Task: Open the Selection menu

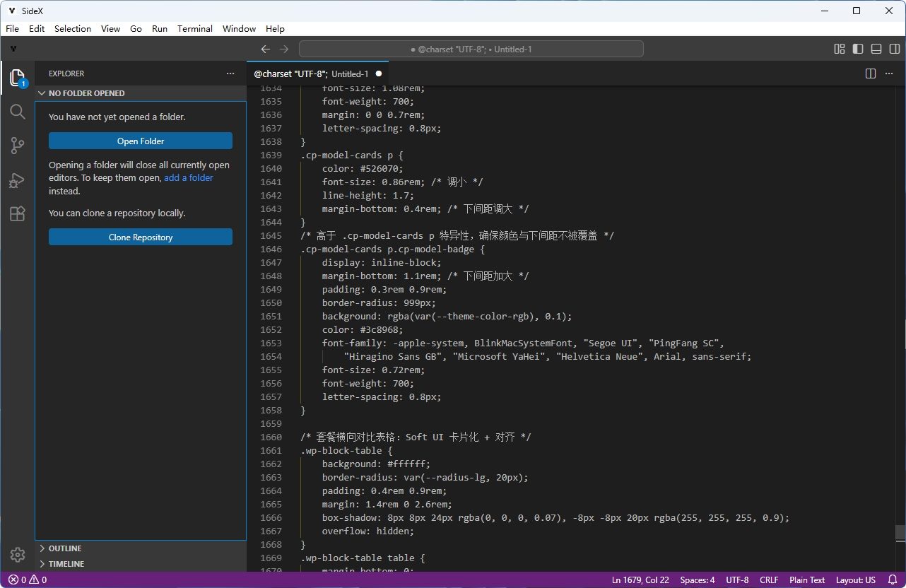Action: [x=73, y=29]
